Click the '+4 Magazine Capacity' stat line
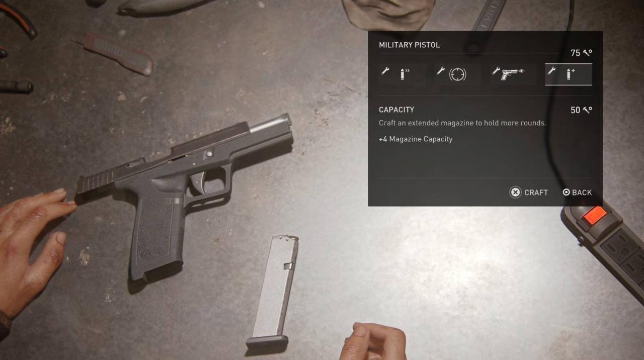644x360 pixels. point(416,139)
